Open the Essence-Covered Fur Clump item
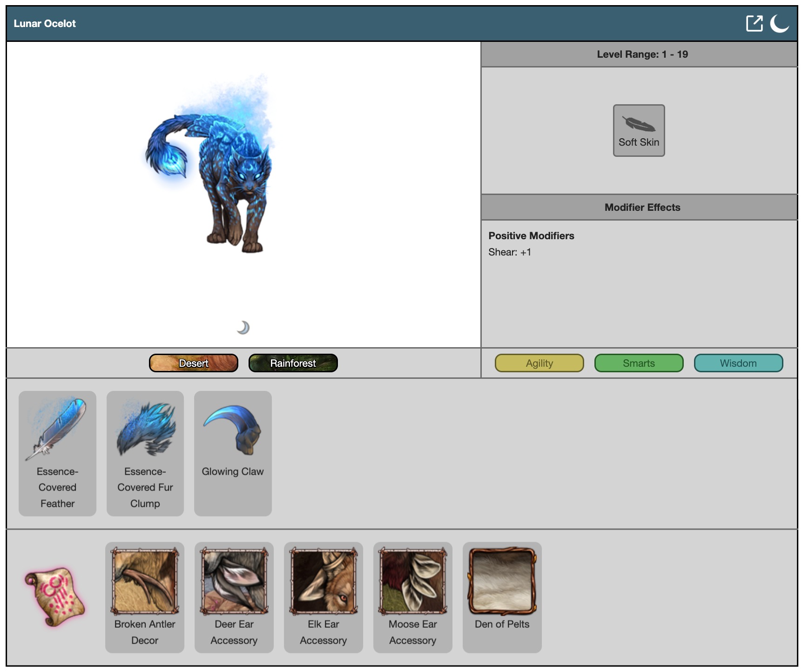The image size is (802, 672). click(145, 453)
